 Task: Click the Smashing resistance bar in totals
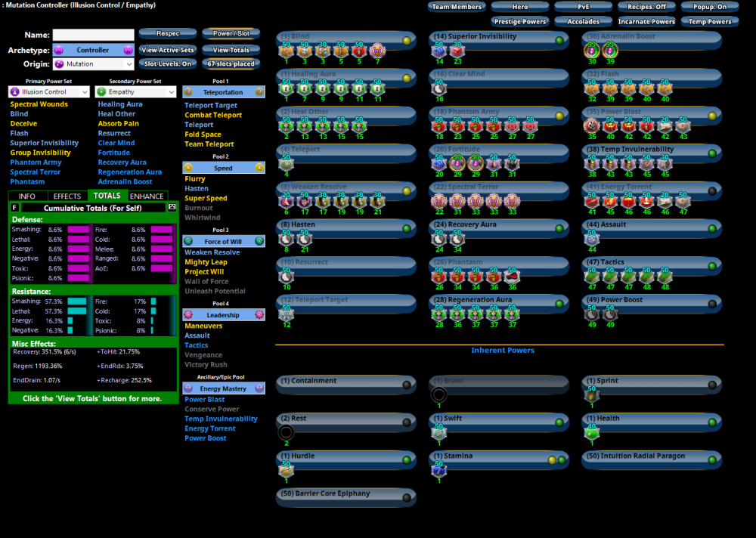(x=77, y=301)
